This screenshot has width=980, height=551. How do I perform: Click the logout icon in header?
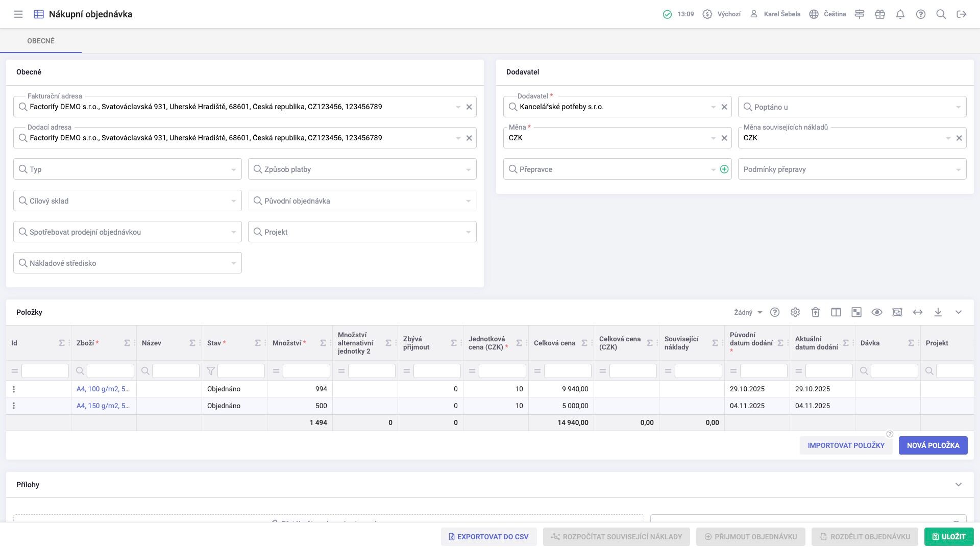(x=961, y=14)
